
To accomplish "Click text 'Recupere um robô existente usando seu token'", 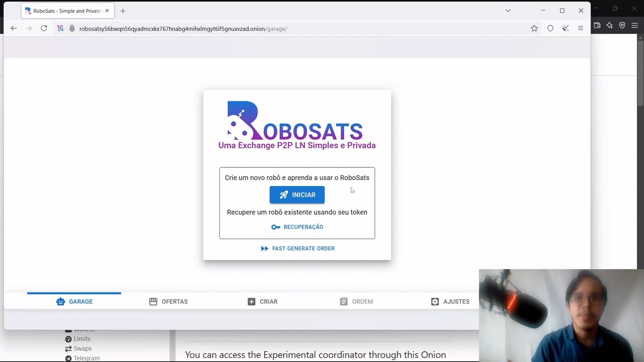I will (297, 212).
